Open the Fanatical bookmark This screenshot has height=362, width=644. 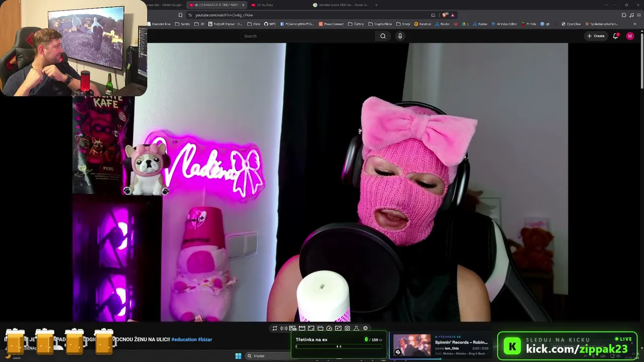(x=423, y=24)
